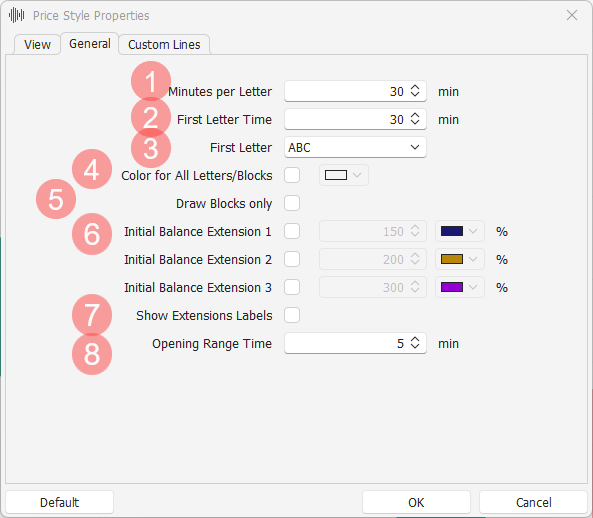Enable Color for All Letters/Blocks checkbox
The image size is (593, 518).
coord(292,175)
